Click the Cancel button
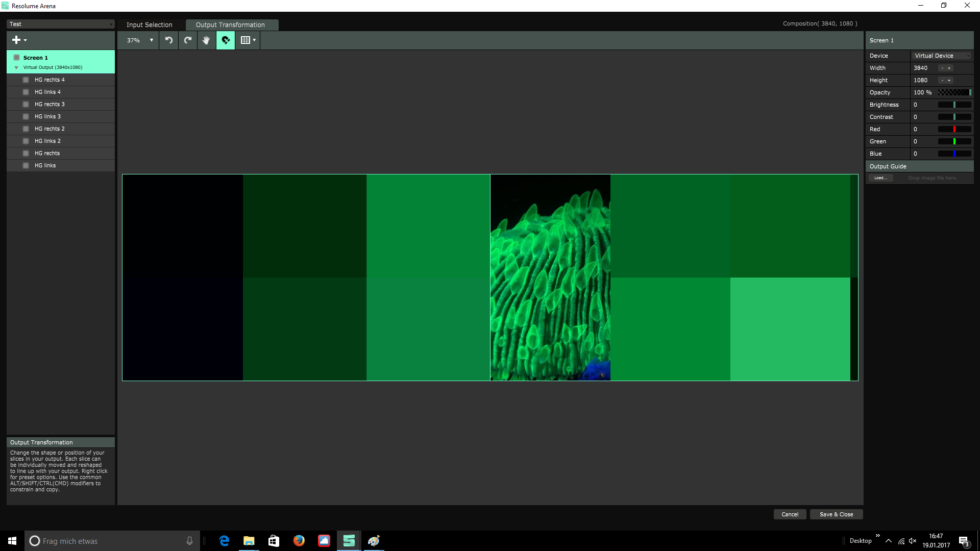Image resolution: width=980 pixels, height=551 pixels. pyautogui.click(x=790, y=514)
